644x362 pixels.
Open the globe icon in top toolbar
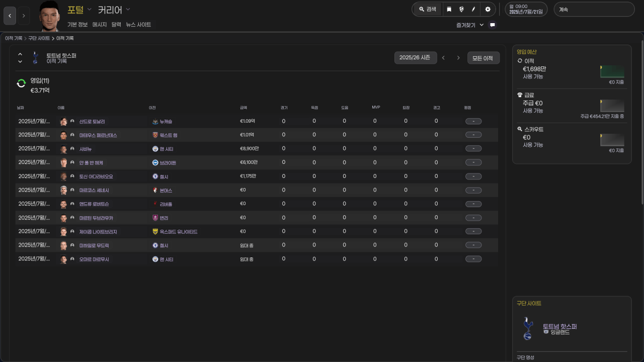click(461, 9)
